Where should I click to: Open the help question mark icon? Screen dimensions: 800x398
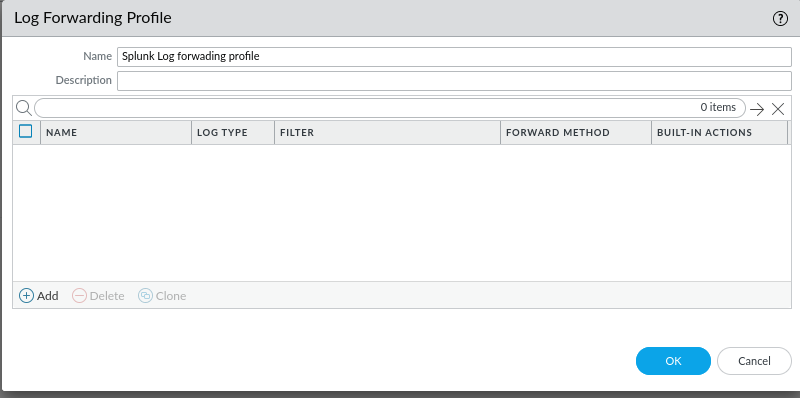click(x=780, y=19)
